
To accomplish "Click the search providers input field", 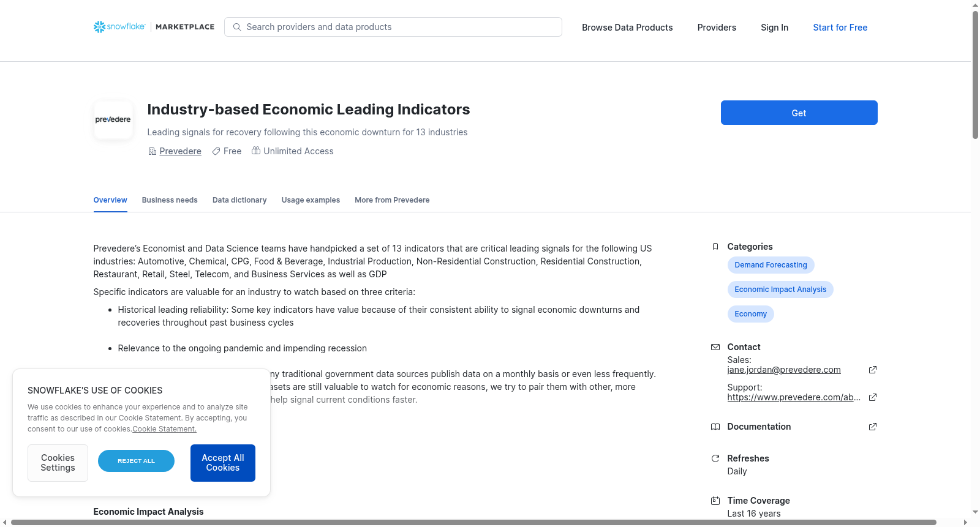I will [393, 27].
